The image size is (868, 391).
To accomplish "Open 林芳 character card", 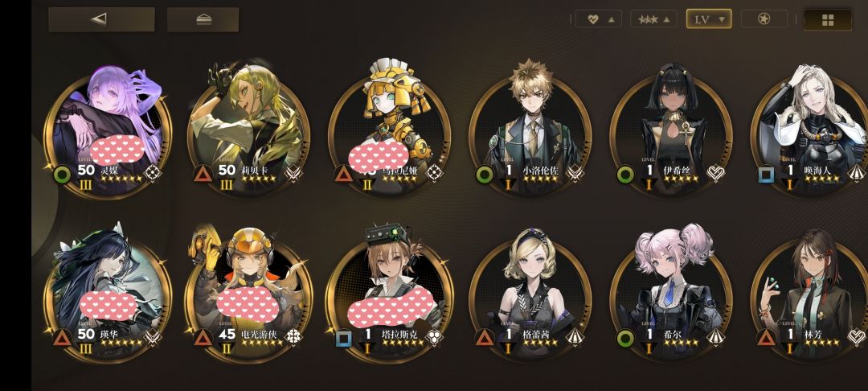I will (810, 294).
